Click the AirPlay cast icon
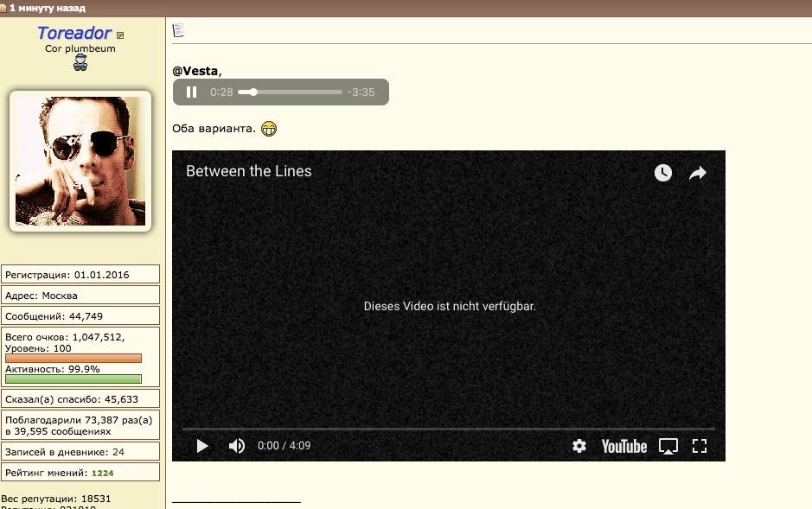Viewport: 812px width, 509px height. tap(668, 446)
